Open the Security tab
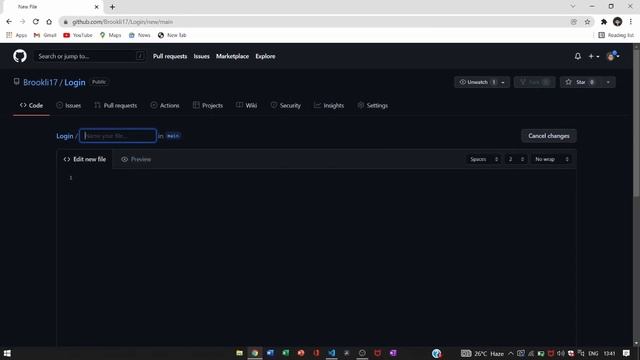The image size is (640, 360). coord(286,105)
